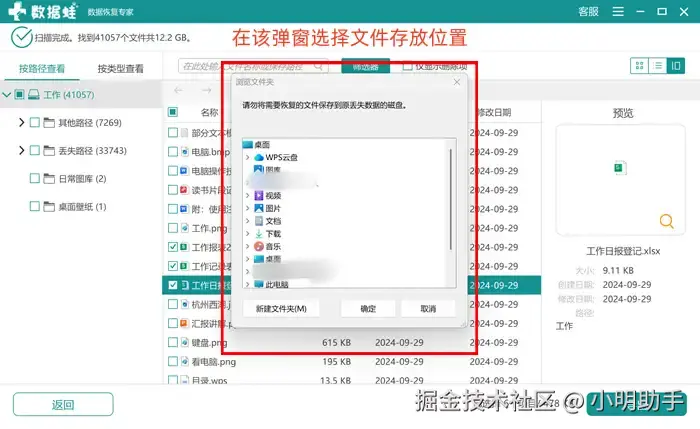
Task: Check the 其他路径 (7269) checkbox
Action: [x=34, y=122]
